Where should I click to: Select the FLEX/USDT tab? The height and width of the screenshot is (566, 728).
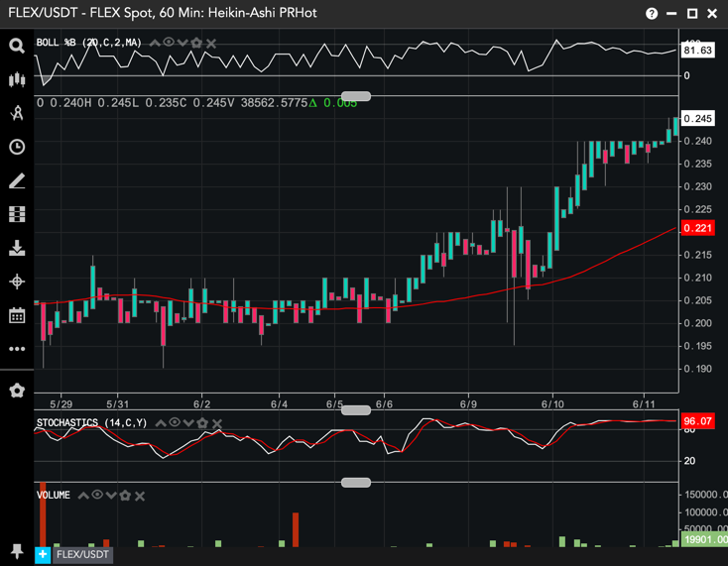pos(82,554)
